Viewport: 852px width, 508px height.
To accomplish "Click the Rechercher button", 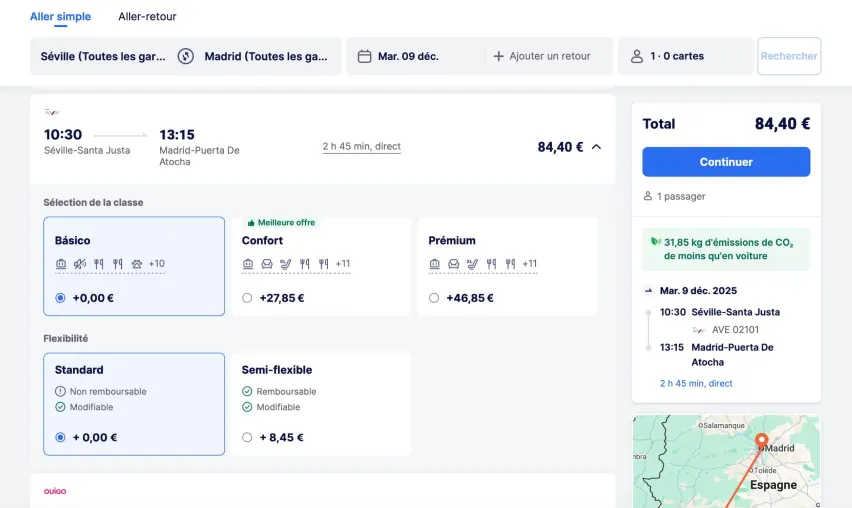I will click(789, 56).
